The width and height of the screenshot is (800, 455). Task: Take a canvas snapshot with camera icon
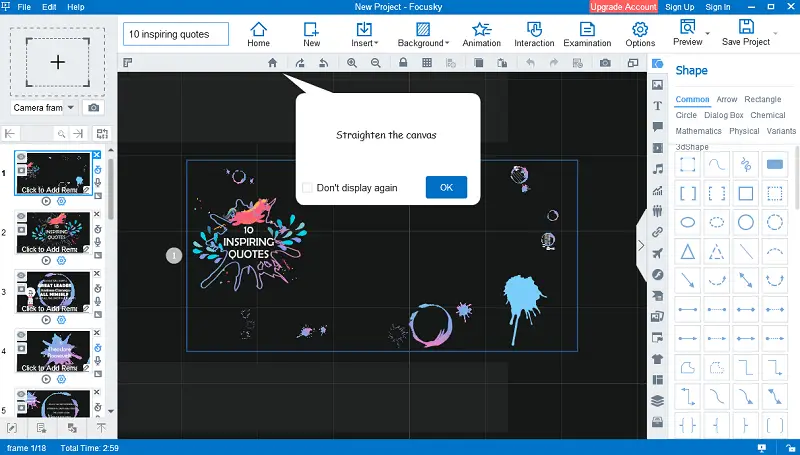tap(605, 63)
